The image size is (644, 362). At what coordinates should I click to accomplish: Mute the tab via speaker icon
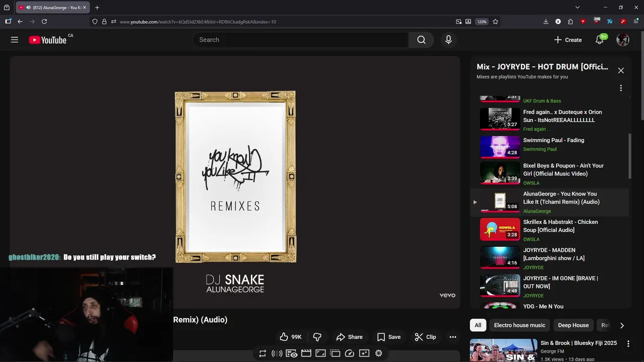click(x=28, y=8)
